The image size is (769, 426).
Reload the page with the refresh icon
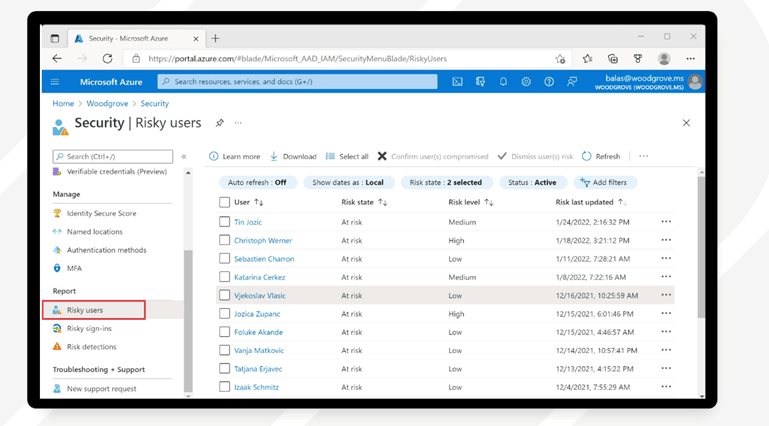click(107, 59)
